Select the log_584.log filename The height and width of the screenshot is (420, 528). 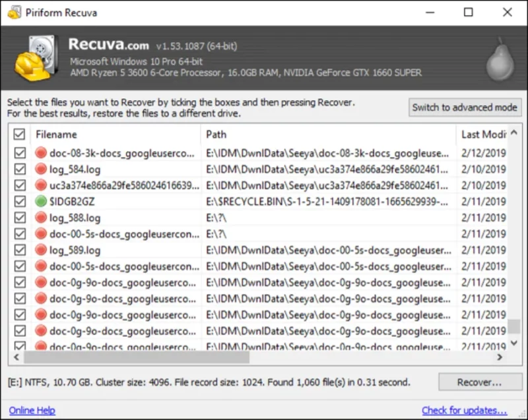pyautogui.click(x=75, y=169)
